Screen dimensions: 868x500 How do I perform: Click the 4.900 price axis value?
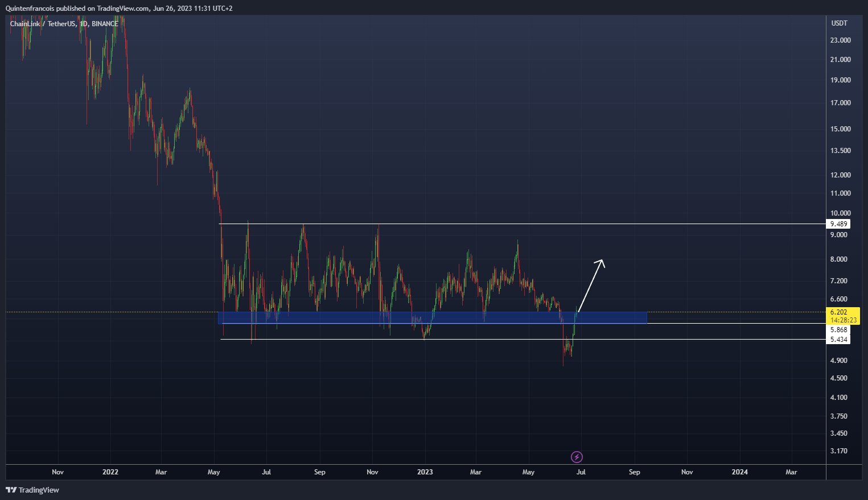pyautogui.click(x=838, y=361)
